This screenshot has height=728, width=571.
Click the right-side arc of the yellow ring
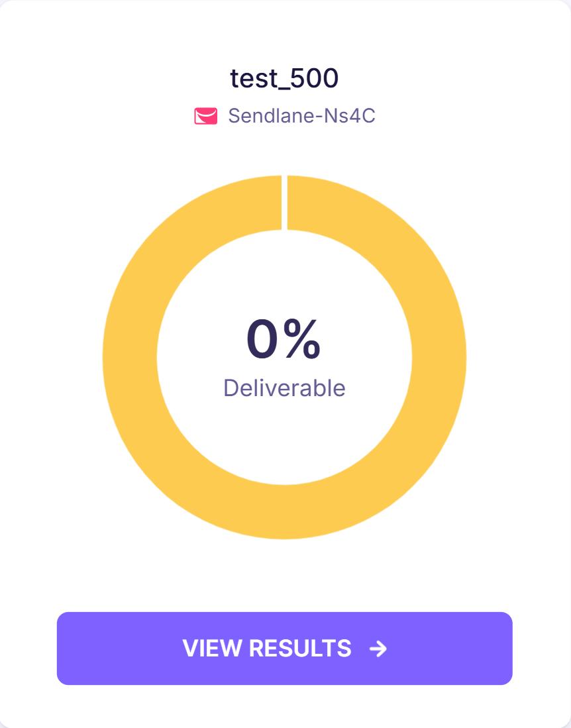tap(439, 358)
